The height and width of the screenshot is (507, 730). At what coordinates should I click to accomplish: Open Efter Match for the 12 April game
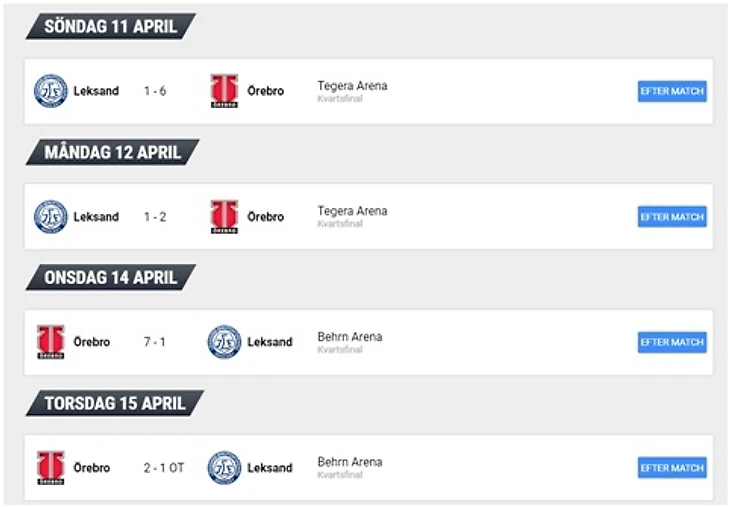pyautogui.click(x=672, y=217)
